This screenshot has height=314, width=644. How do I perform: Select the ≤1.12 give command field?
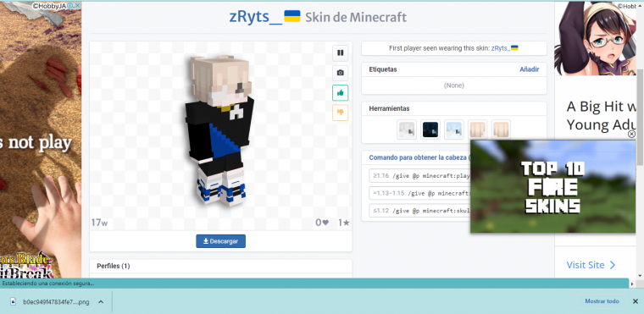tap(419, 211)
